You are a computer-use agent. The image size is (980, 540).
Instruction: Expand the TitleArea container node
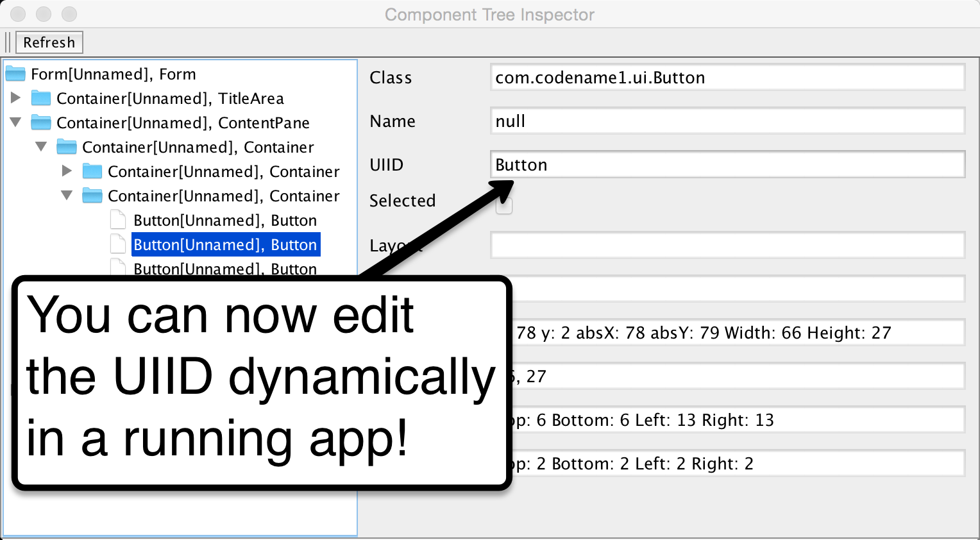pyautogui.click(x=15, y=97)
